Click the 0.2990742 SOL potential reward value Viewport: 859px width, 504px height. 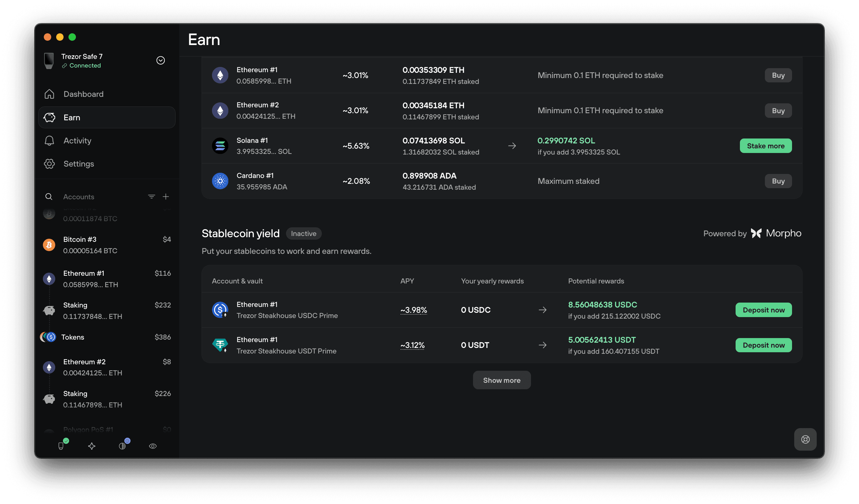(566, 140)
